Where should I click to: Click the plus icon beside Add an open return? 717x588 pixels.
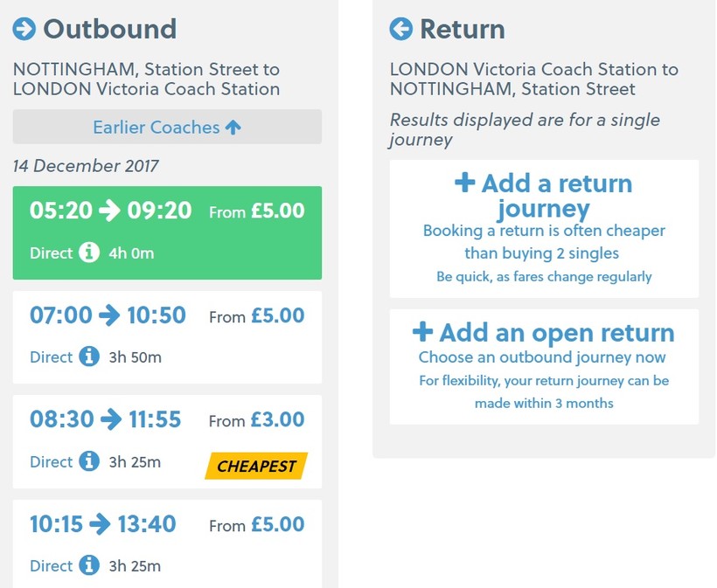tap(422, 332)
